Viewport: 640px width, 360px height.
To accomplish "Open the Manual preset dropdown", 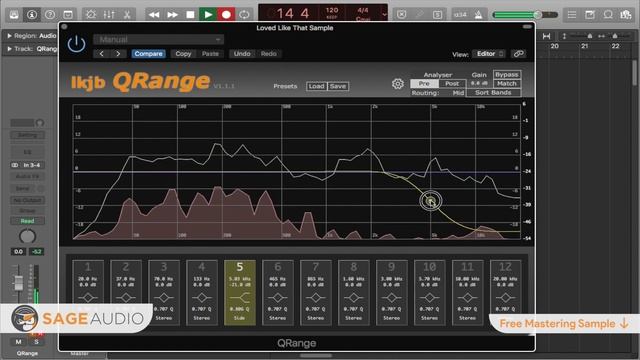I will pyautogui.click(x=158, y=40).
